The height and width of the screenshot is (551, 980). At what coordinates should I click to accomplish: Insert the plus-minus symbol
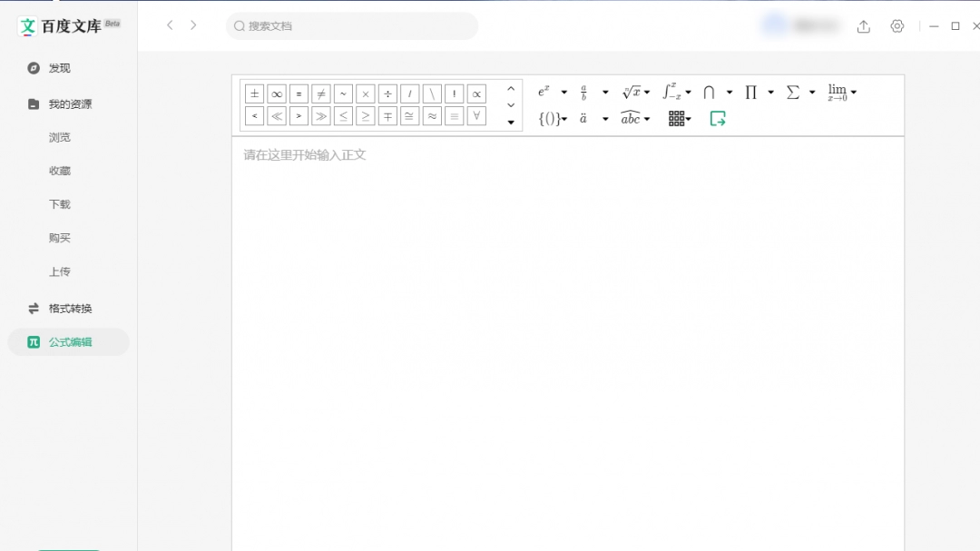coord(255,93)
